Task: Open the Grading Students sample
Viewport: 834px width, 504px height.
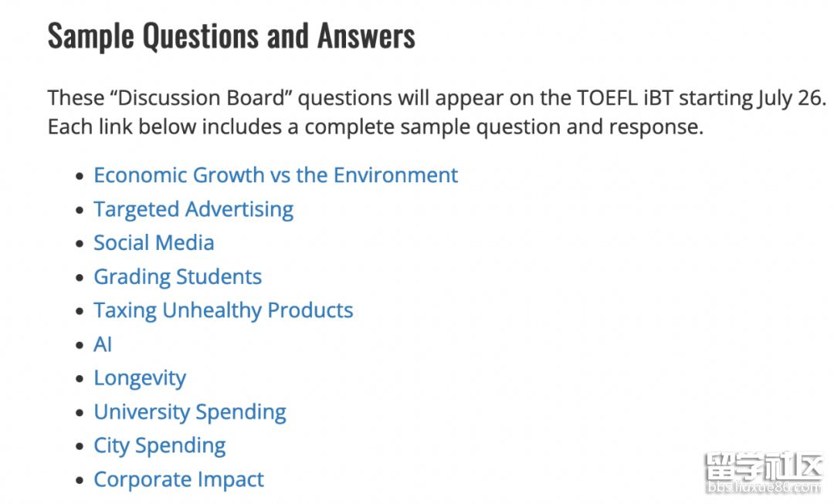Action: [x=178, y=277]
